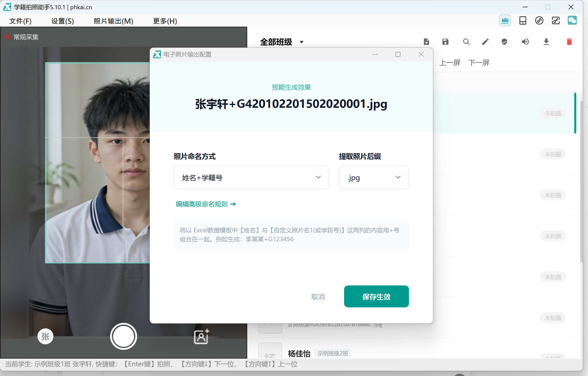This screenshot has width=588, height=376.
Task: Open the .jpg suffix dropdown
Action: click(374, 177)
